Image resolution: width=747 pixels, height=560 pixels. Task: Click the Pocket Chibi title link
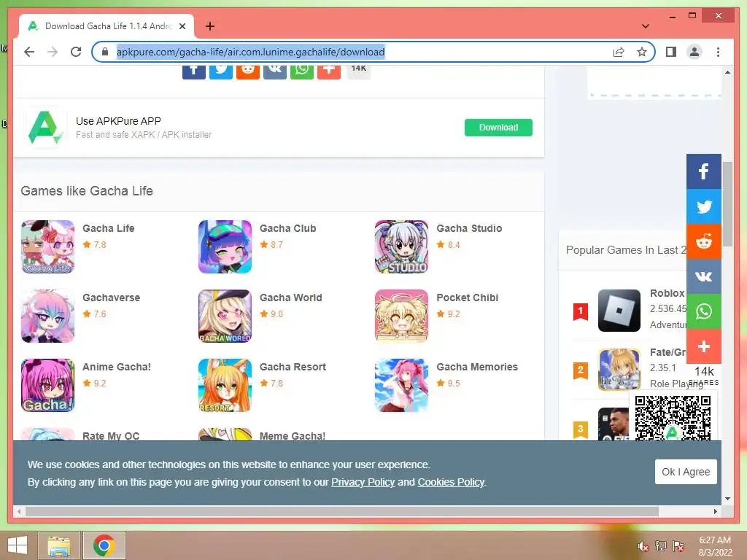468,297
